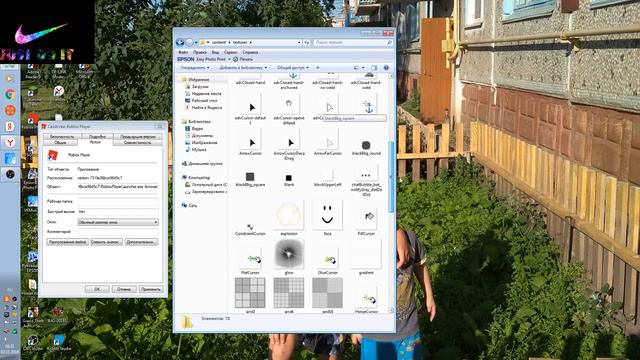
Task: Select the FlatCursor texture file
Action: (250, 262)
